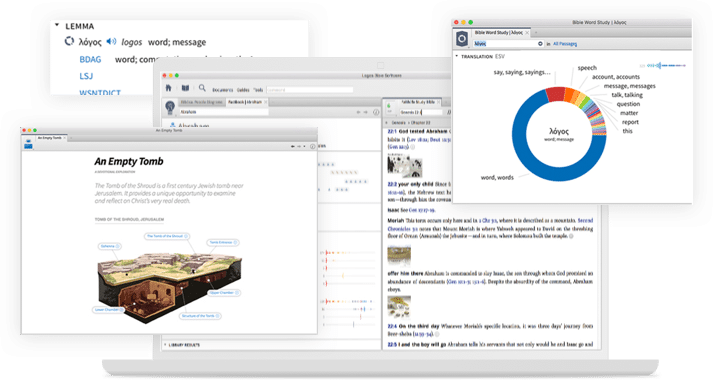This screenshot has height=380, width=713.
Task: Close the An Empty Tomb tab
Action: 65,138
